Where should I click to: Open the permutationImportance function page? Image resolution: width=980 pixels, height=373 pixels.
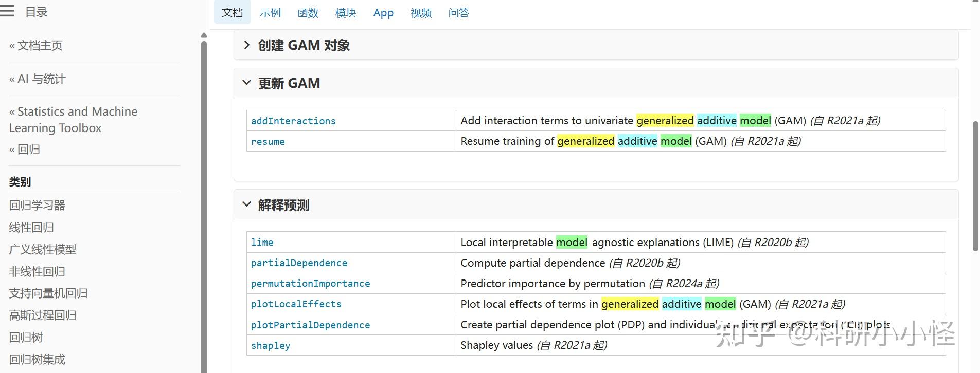(x=310, y=283)
